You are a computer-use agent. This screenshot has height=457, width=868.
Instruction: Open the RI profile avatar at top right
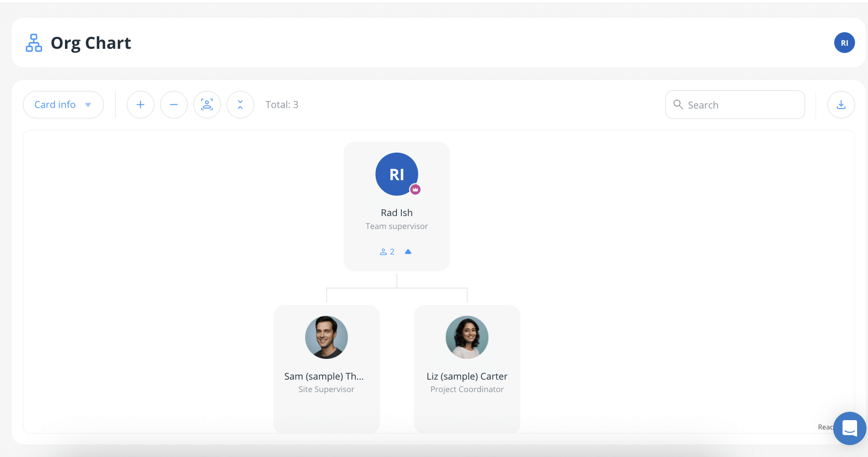coord(844,43)
